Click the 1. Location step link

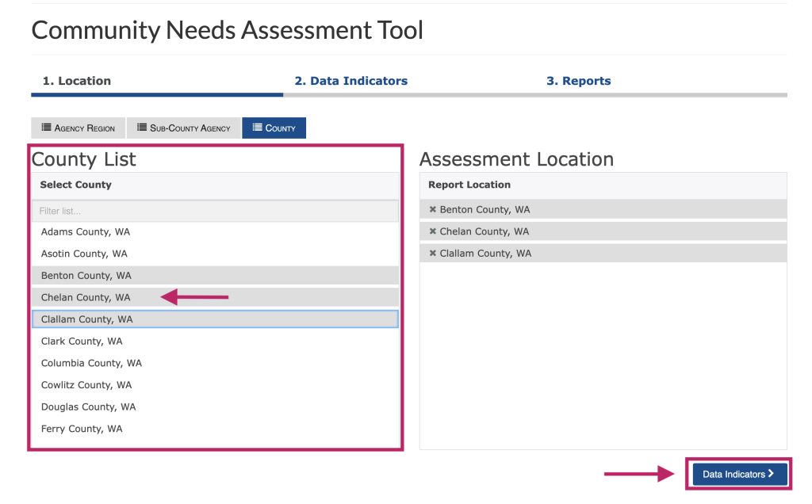point(77,80)
